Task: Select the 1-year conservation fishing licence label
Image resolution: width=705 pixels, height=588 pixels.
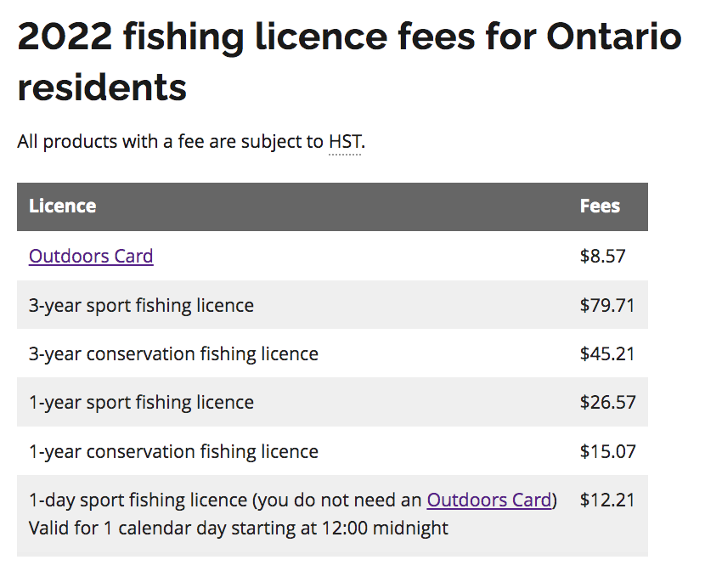Action: pyautogui.click(x=173, y=451)
